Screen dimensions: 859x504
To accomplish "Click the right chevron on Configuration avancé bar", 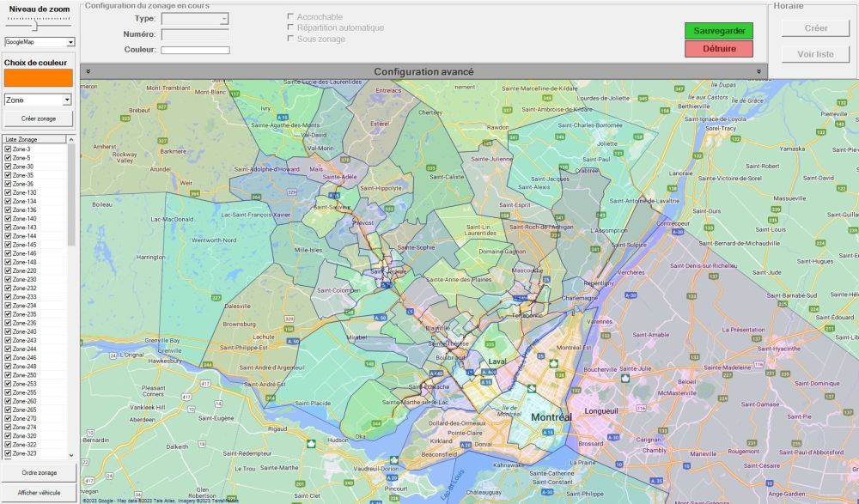I will pos(758,71).
